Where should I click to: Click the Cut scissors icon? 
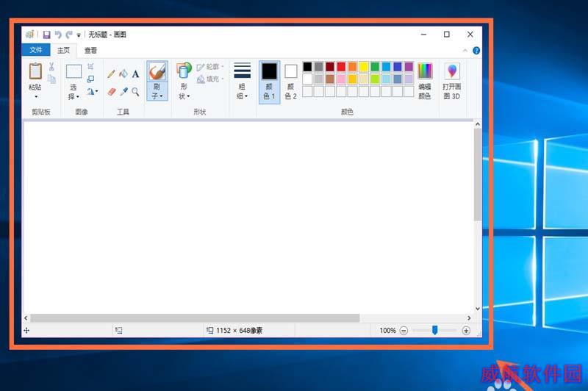click(51, 67)
